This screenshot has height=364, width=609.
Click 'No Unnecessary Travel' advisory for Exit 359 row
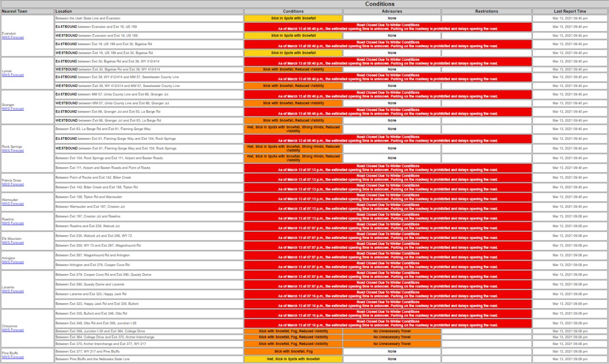(x=392, y=331)
